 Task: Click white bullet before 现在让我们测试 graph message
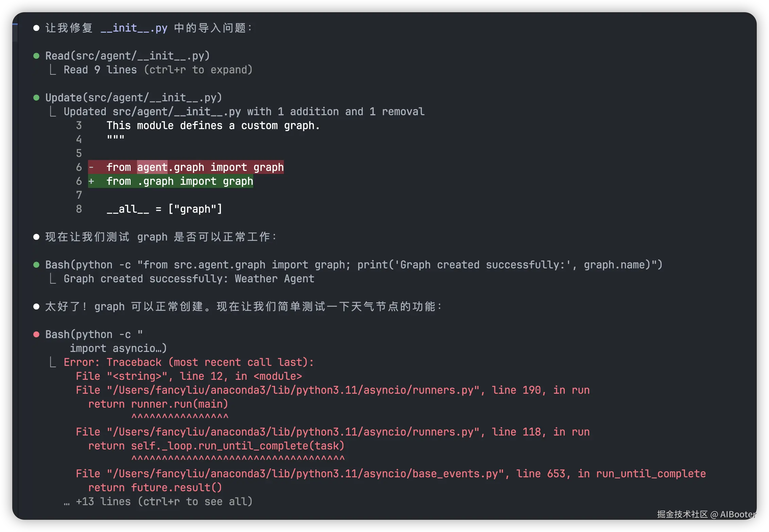[x=36, y=237]
